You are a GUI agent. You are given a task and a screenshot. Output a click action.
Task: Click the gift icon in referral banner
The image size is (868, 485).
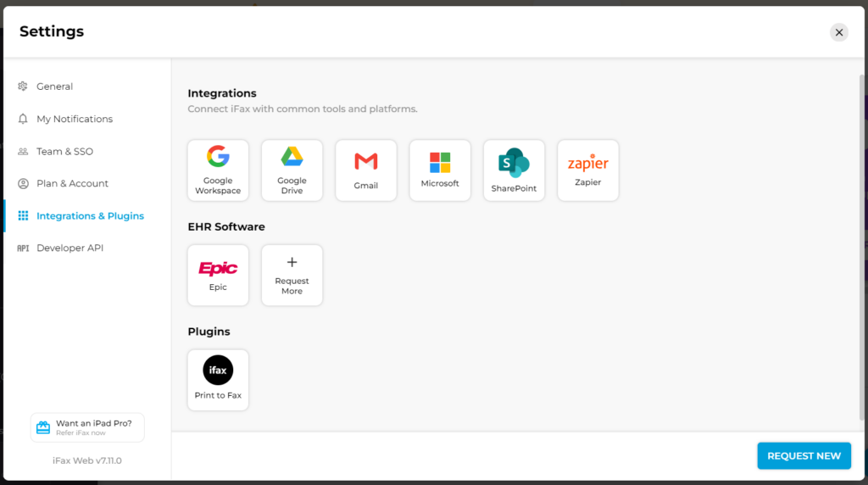tap(43, 427)
